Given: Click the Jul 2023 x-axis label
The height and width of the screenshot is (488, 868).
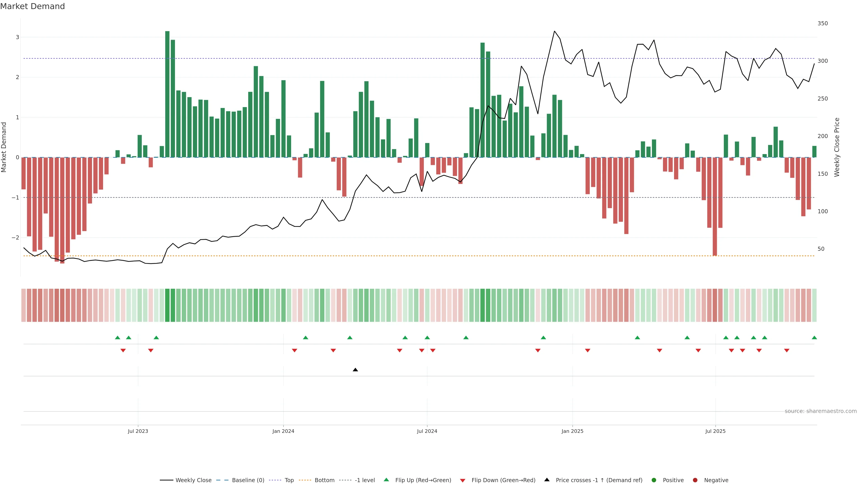Looking at the screenshot, I should 138,432.
